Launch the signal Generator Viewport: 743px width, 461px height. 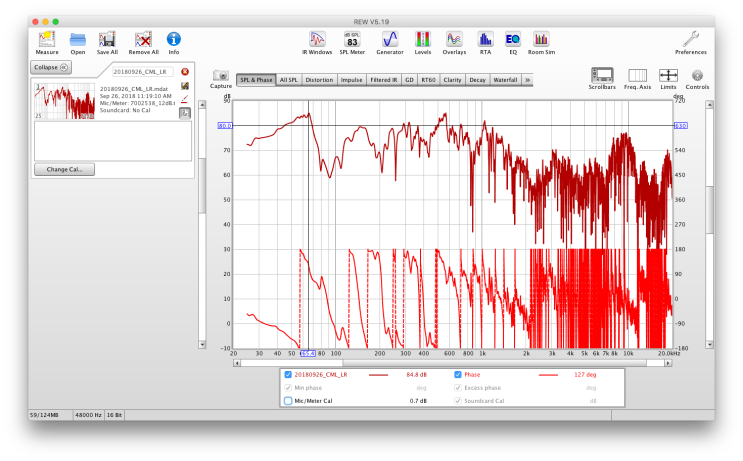[x=390, y=40]
